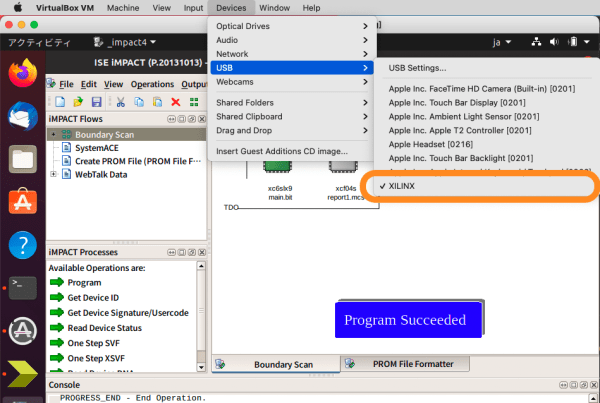Attach Apple Inc. Ambient Light Sensor device
Viewport: 600px width, 403px height.
pos(464,116)
